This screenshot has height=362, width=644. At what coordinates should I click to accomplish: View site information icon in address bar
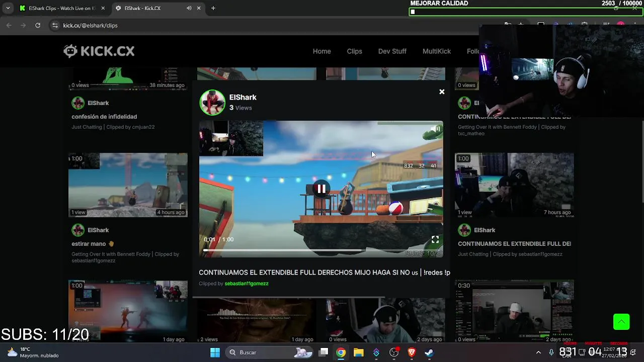point(55,25)
